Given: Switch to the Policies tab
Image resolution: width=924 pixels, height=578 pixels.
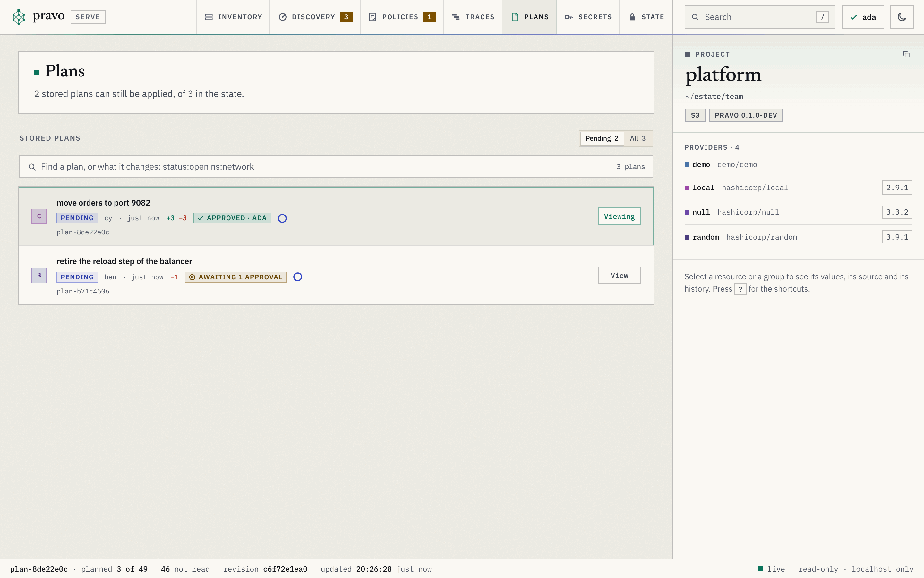Looking at the screenshot, I should tap(402, 17).
